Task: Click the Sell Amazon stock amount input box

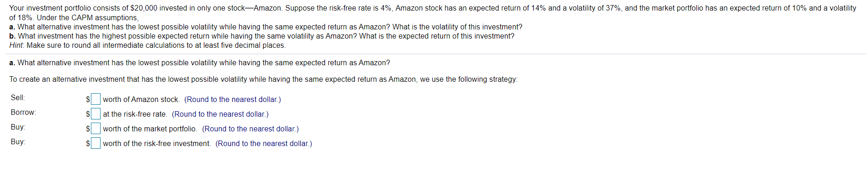Action: [x=95, y=99]
